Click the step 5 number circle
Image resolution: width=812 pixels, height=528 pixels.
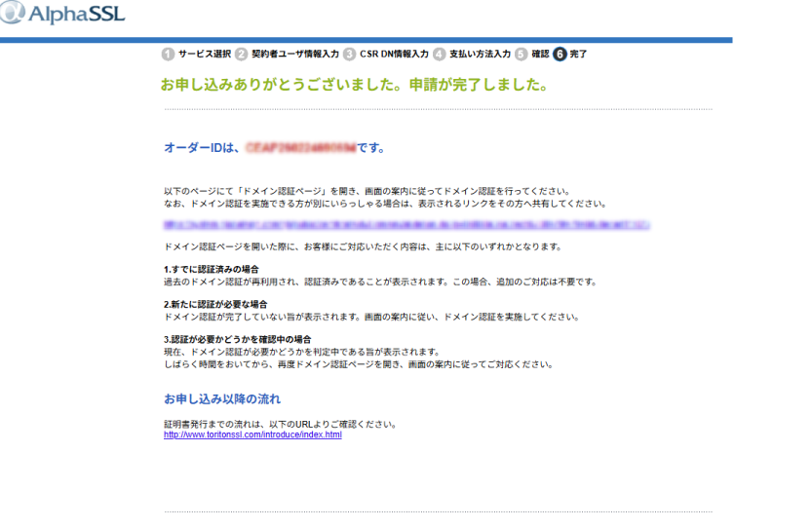[x=522, y=55]
